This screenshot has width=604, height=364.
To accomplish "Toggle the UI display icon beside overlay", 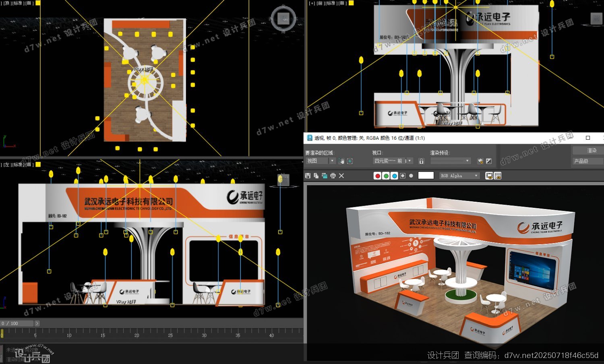I will [x=498, y=176].
